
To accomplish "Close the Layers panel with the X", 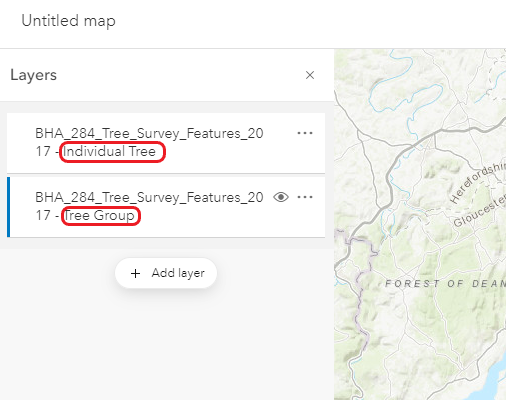I will 310,75.
